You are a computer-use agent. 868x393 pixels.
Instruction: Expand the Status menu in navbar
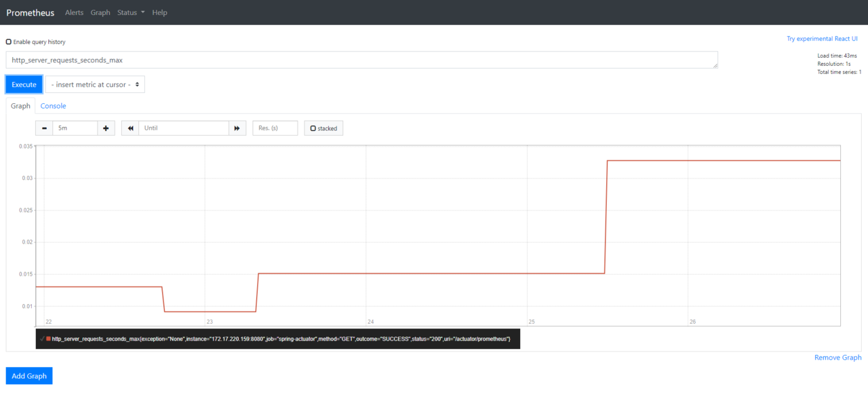pos(131,12)
